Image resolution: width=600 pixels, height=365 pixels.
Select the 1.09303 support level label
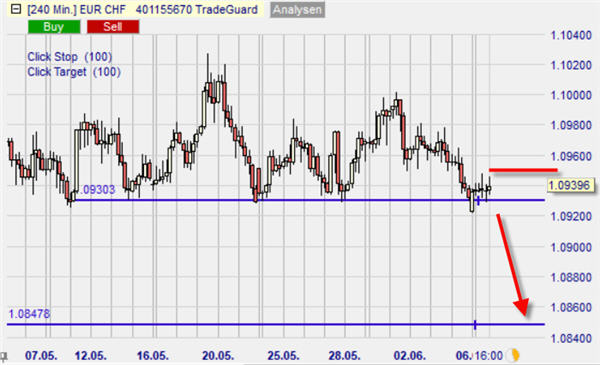[x=98, y=189]
